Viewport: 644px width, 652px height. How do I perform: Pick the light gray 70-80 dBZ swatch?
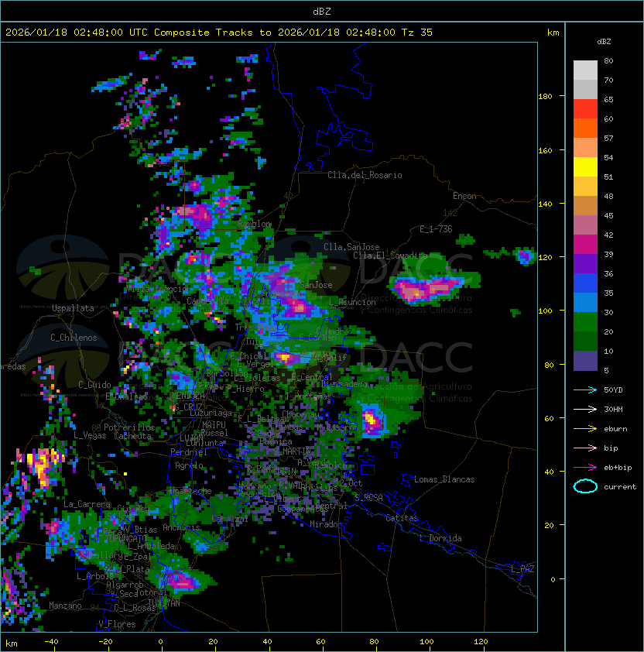[585, 70]
